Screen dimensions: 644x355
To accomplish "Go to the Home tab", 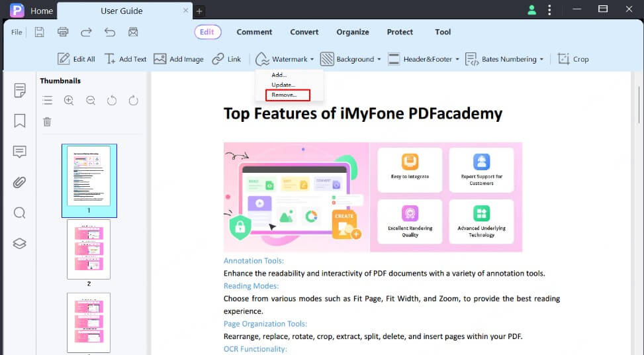I will click(x=42, y=11).
